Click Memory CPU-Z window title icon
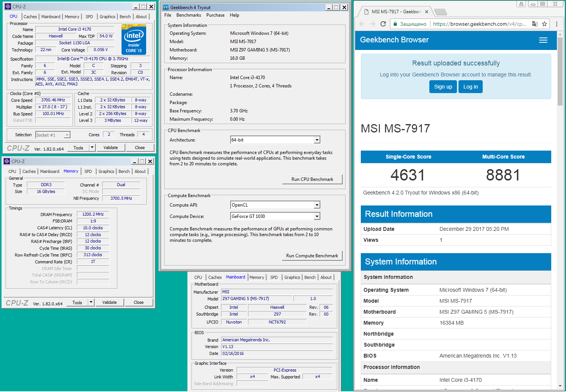Image resolution: width=566 pixels, height=392 pixels. coord(7,161)
